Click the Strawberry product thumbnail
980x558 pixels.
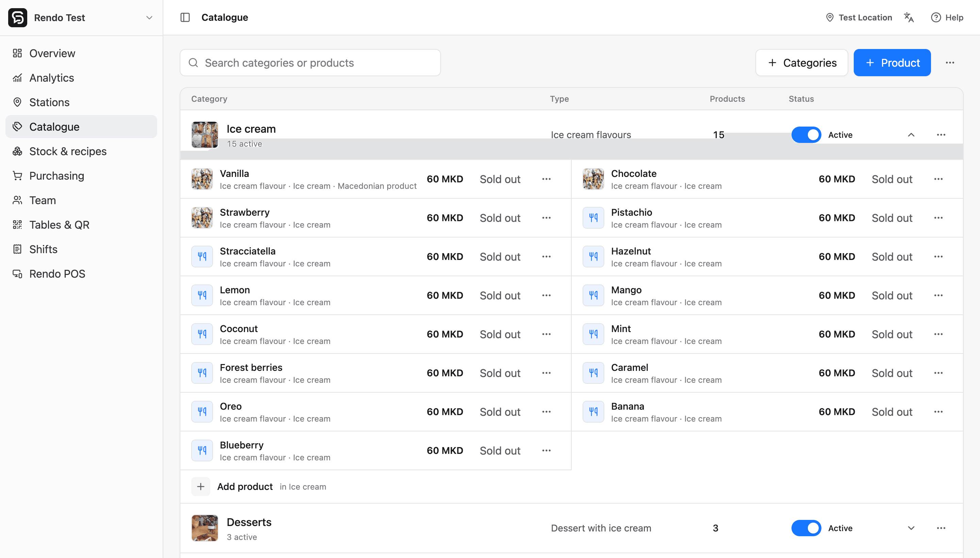pos(202,218)
